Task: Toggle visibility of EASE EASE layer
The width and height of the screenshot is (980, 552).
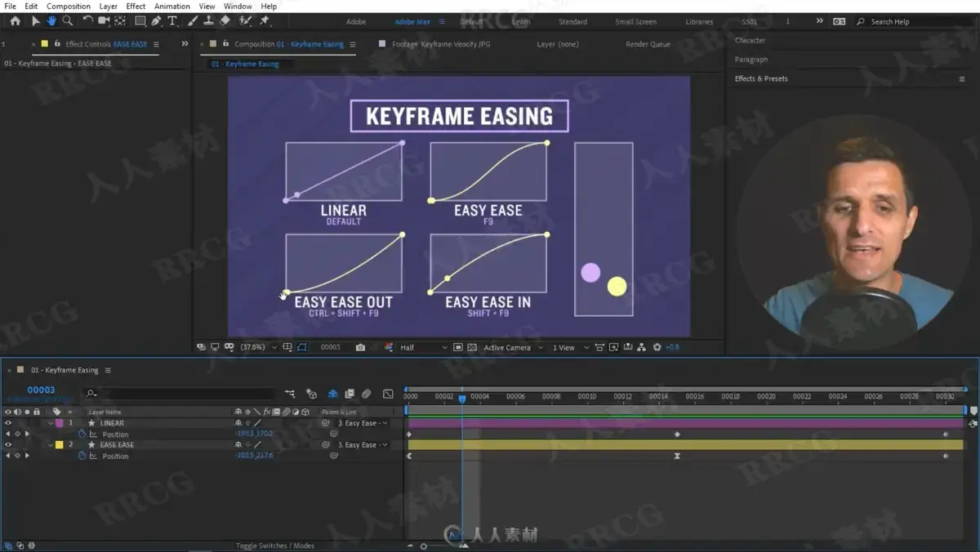Action: click(8, 445)
